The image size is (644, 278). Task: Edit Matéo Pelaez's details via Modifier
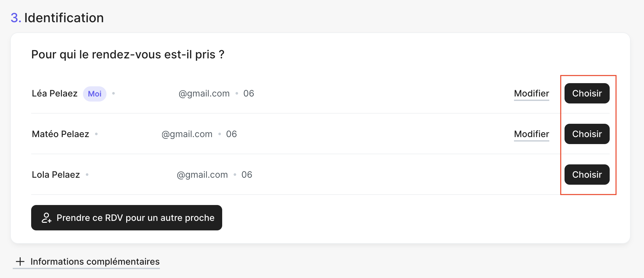coord(531,134)
